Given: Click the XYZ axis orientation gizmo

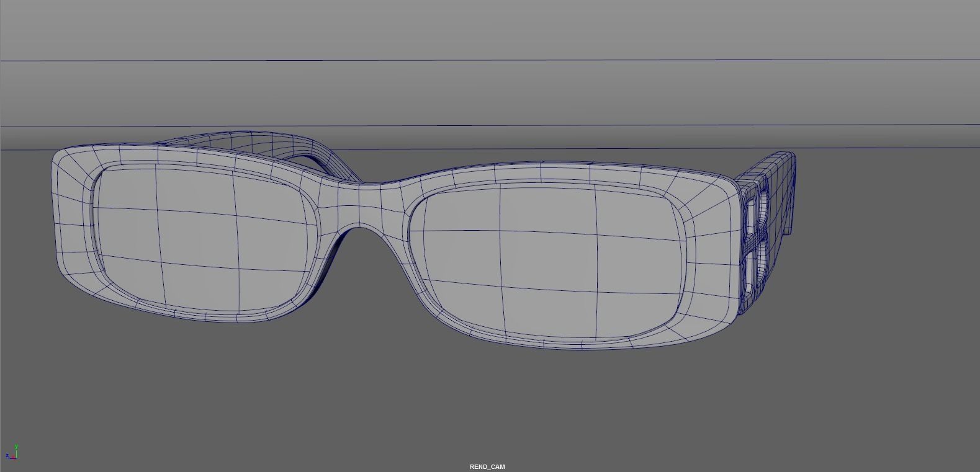Looking at the screenshot, I should pyautogui.click(x=11, y=452).
